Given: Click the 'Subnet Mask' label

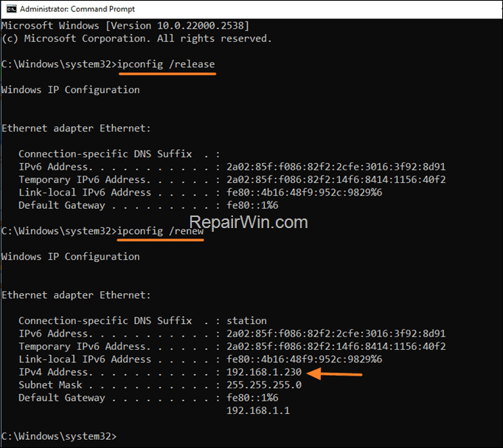Looking at the screenshot, I should pyautogui.click(x=50, y=385).
